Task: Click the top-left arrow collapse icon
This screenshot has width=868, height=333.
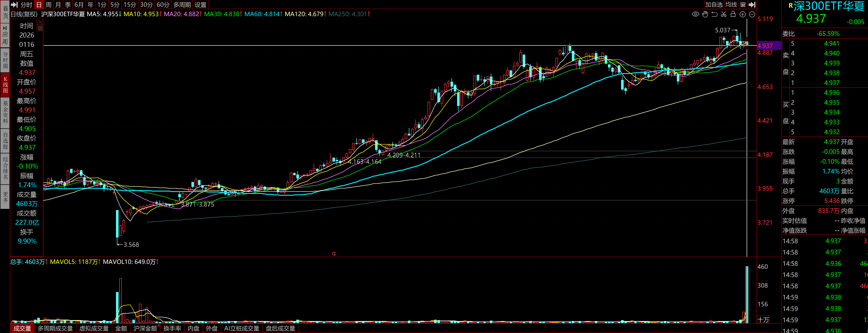Action: point(14,5)
